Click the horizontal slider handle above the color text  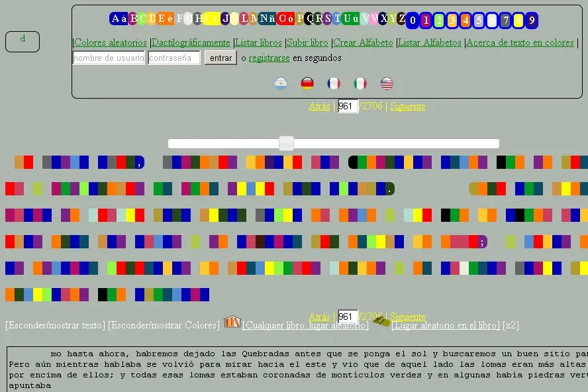coord(286,143)
